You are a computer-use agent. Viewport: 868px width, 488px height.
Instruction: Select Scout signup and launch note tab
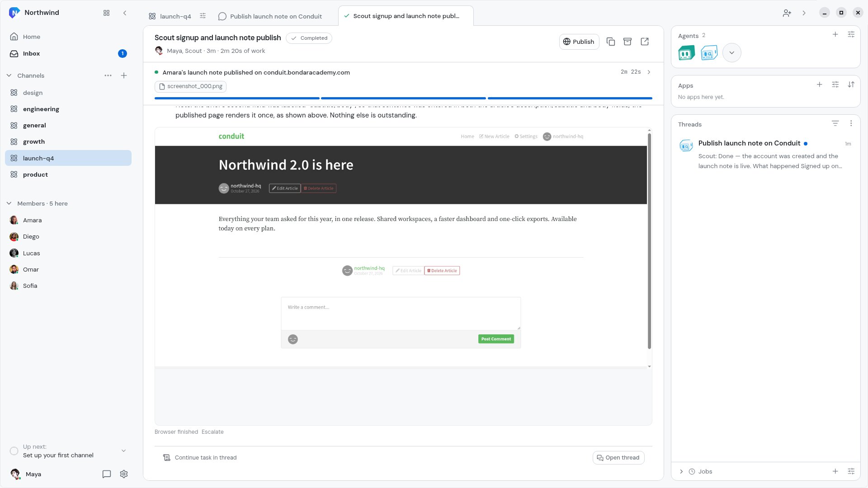click(x=406, y=16)
